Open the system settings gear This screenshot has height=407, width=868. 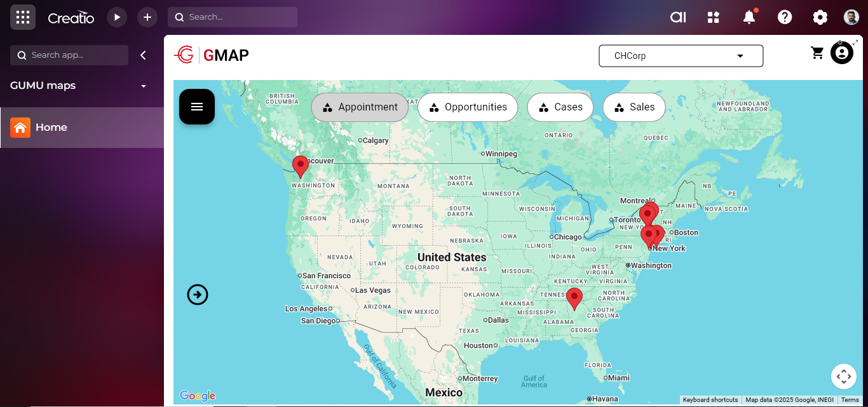tap(820, 17)
